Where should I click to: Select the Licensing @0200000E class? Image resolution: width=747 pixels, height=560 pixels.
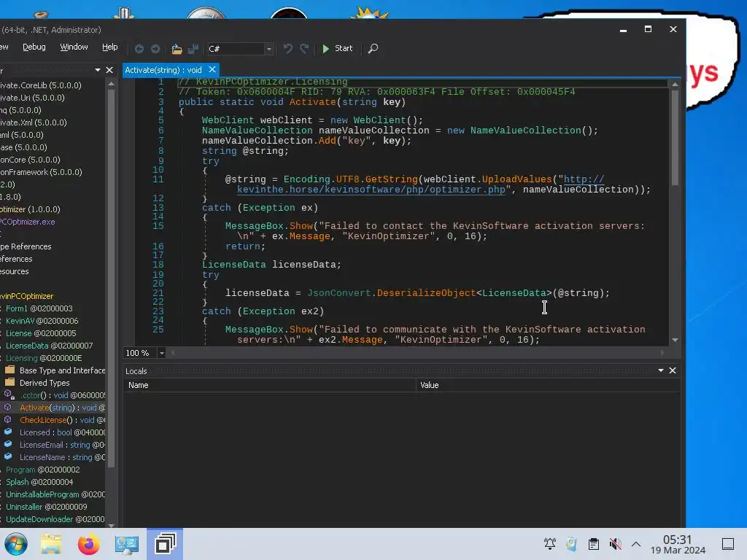click(44, 358)
